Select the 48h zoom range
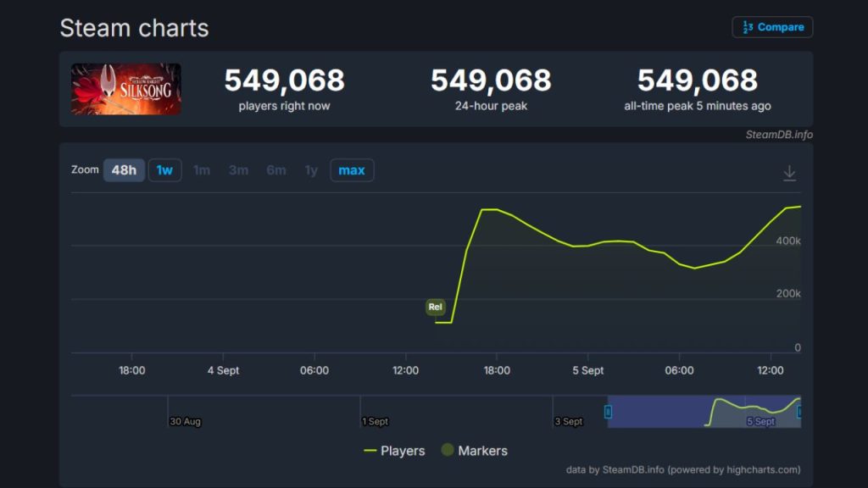 (124, 169)
